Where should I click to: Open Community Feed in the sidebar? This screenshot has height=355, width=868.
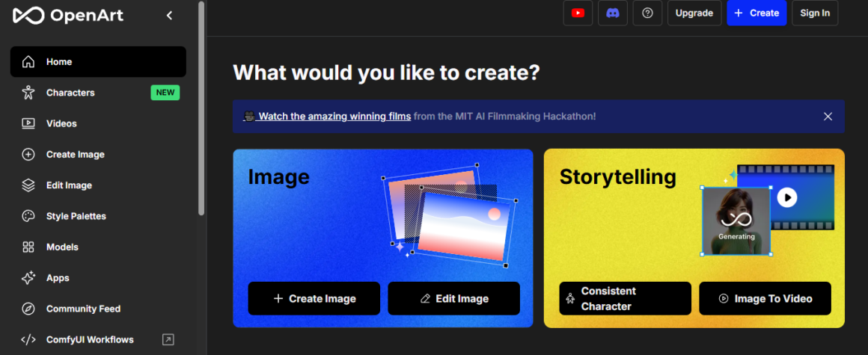click(98, 309)
